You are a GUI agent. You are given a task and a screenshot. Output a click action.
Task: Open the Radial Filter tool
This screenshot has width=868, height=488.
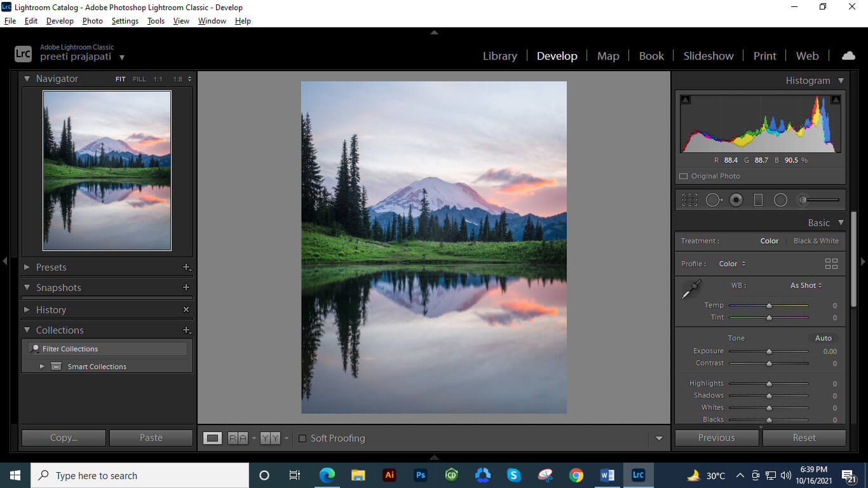(781, 200)
